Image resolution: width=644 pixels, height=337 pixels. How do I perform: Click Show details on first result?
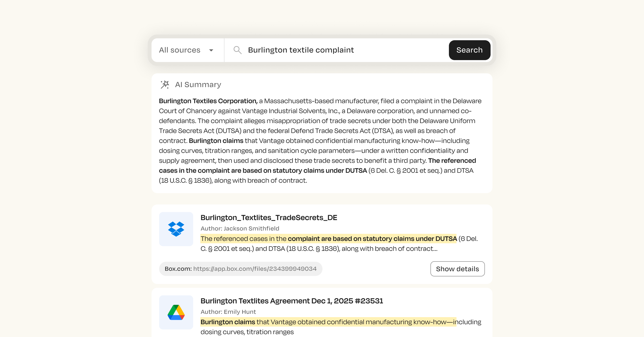[x=457, y=269]
